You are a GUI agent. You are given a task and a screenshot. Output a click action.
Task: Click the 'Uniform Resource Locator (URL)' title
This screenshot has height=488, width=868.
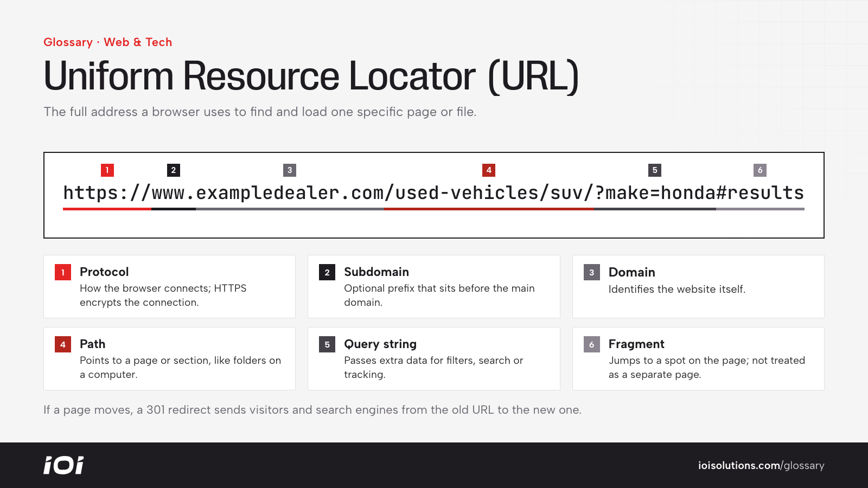[311, 76]
